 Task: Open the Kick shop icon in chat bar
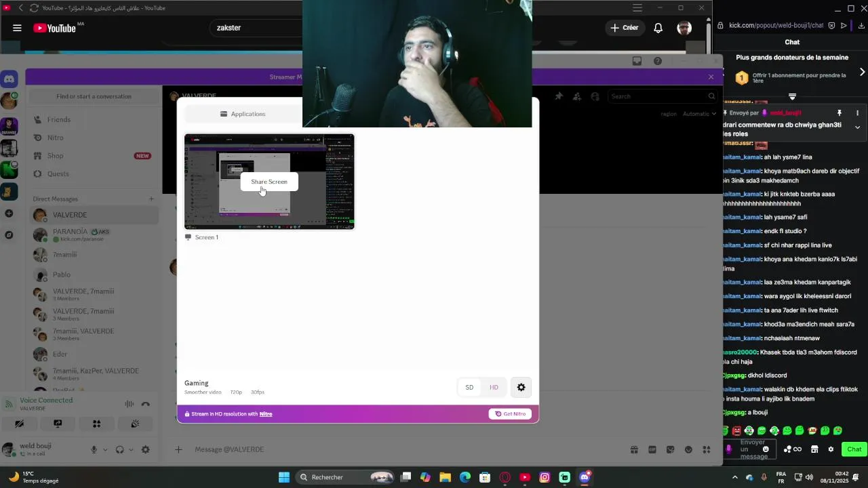pyautogui.click(x=814, y=449)
